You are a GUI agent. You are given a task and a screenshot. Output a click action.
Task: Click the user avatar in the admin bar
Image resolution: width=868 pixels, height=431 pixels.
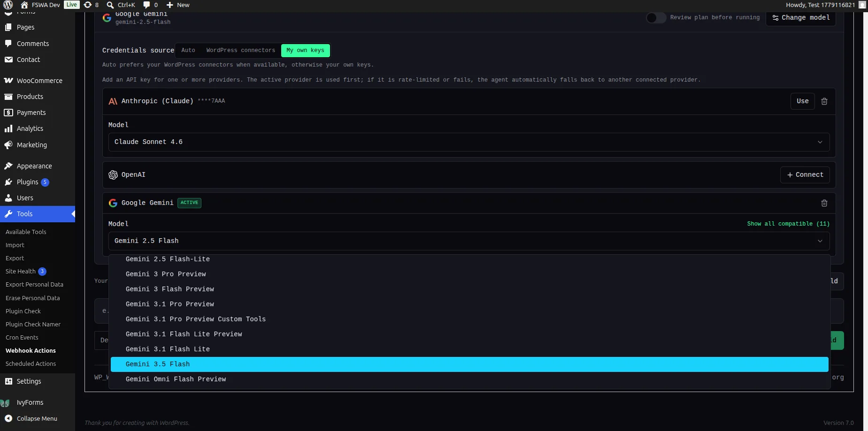tap(862, 5)
